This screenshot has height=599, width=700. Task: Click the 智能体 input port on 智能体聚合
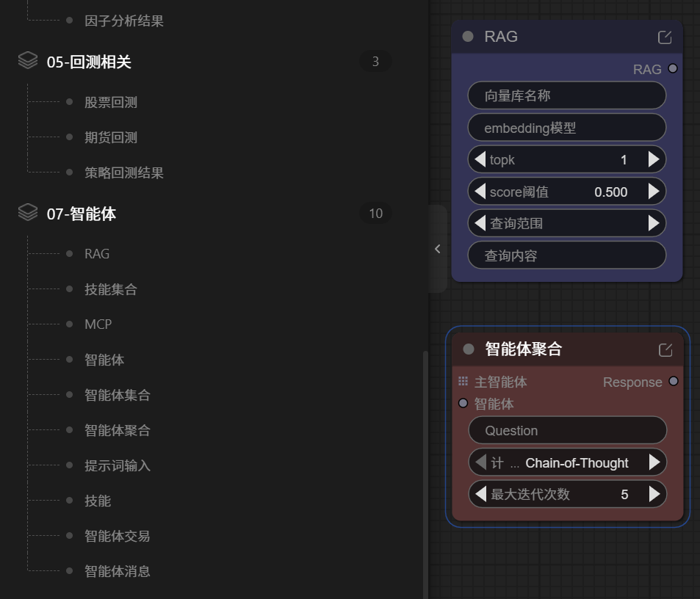463,402
